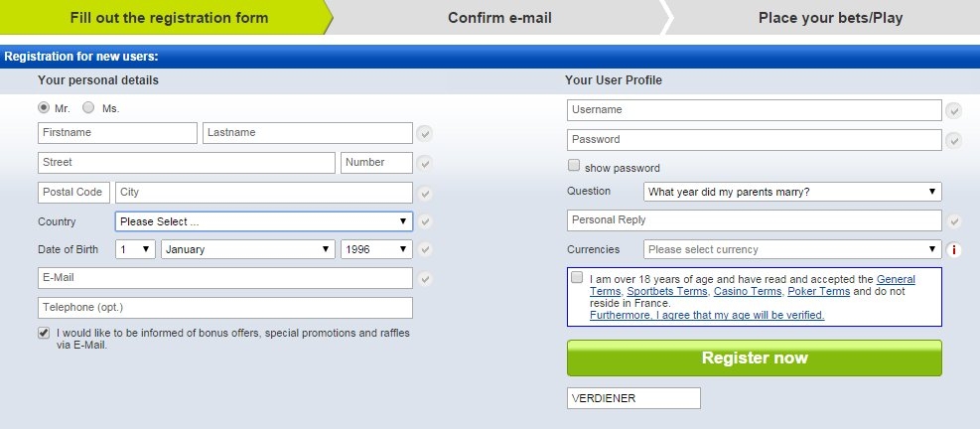Click the red currency info icon
This screenshot has width=980, height=429.
[x=954, y=250]
